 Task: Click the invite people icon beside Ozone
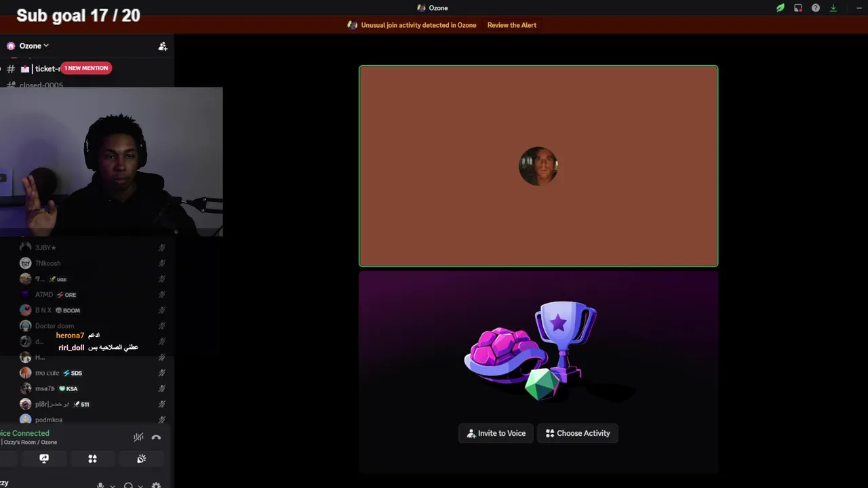coord(163,46)
